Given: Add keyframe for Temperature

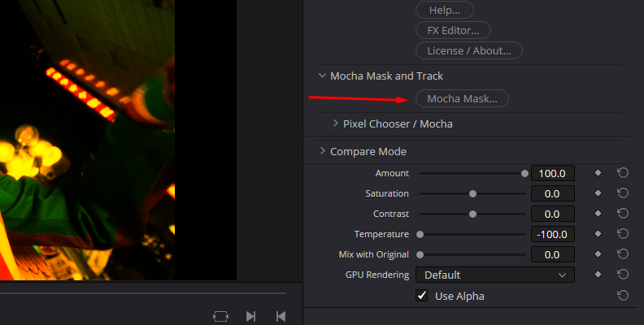Looking at the screenshot, I should 598,233.
